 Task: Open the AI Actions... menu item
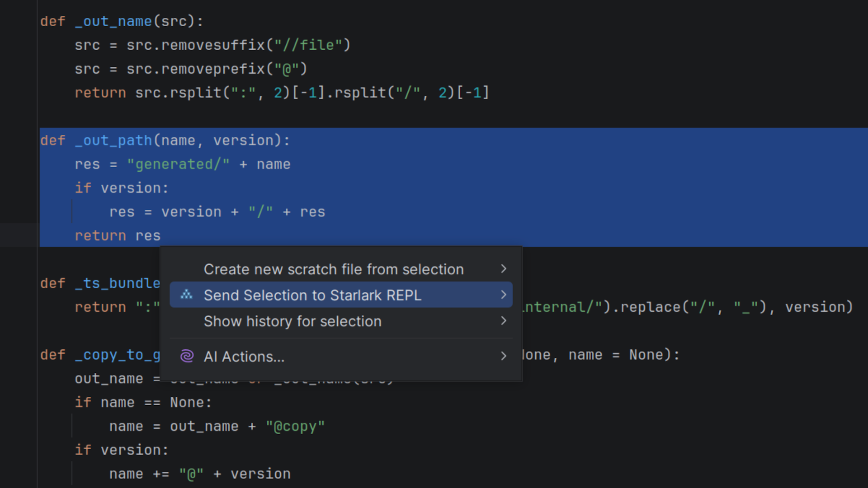pyautogui.click(x=244, y=357)
